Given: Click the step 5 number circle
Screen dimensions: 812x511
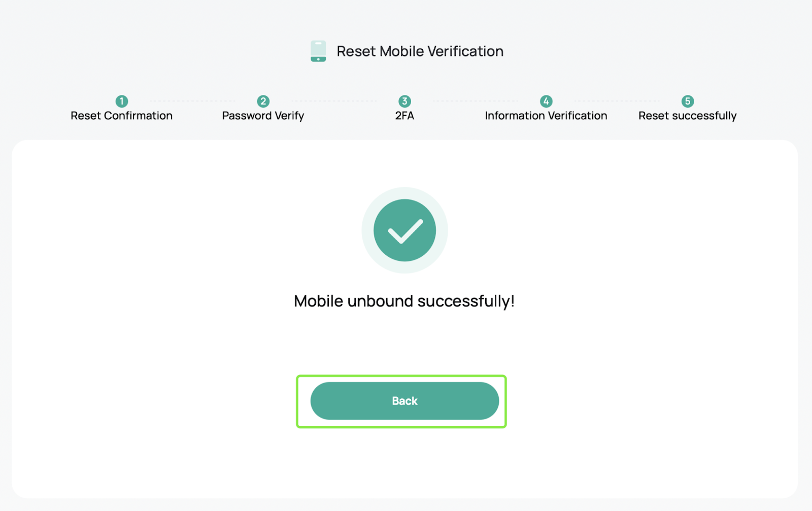Looking at the screenshot, I should coord(688,101).
